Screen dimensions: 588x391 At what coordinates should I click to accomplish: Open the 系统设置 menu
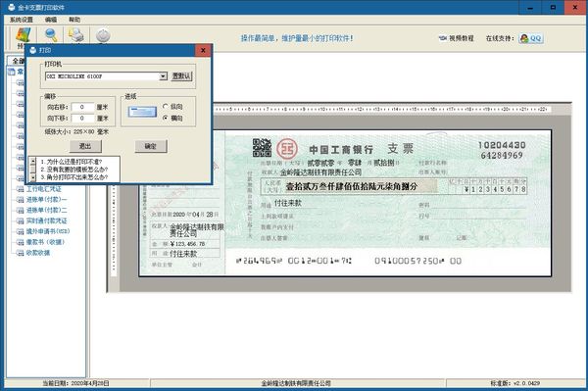point(22,20)
